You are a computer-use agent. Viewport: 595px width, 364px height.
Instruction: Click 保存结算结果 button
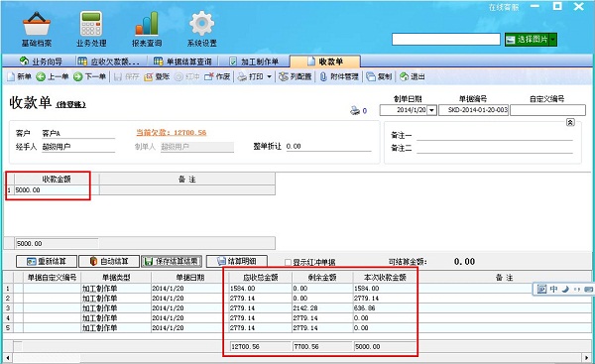(172, 261)
